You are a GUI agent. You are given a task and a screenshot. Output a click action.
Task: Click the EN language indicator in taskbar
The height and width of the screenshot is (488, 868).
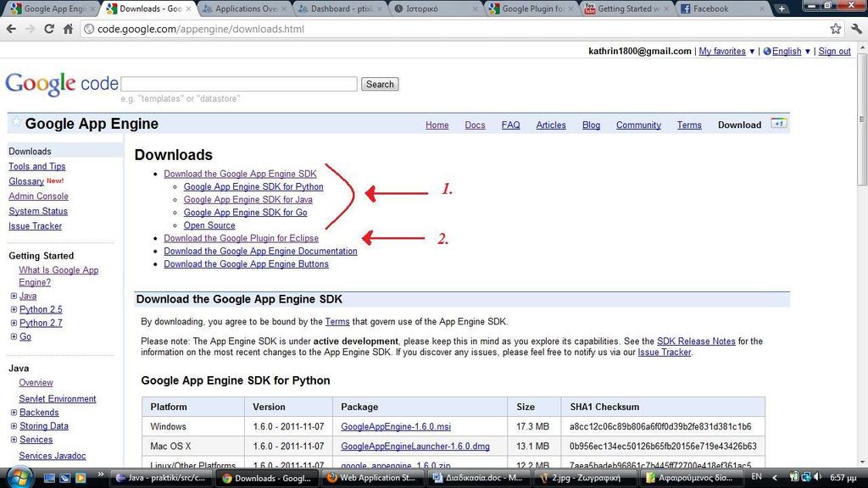click(756, 477)
